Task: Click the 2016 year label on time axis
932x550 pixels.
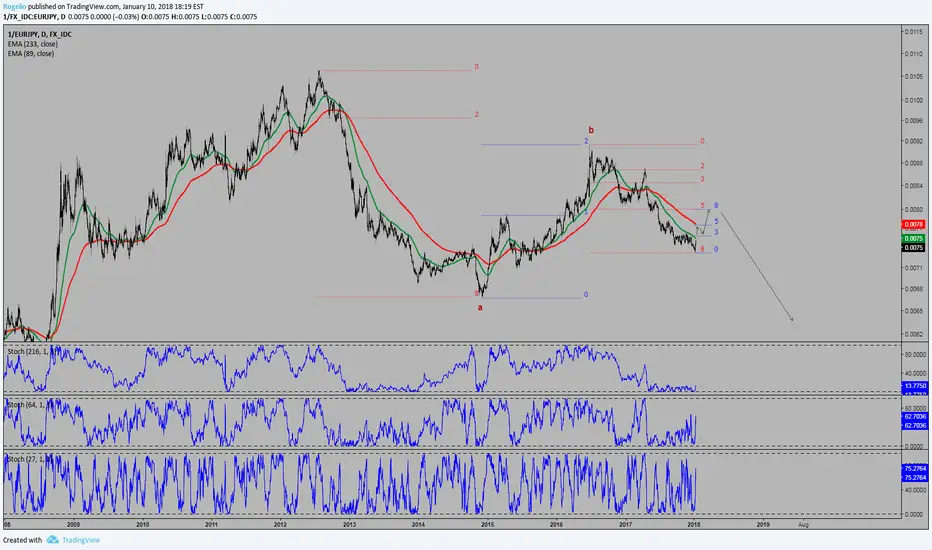Action: 556,524
